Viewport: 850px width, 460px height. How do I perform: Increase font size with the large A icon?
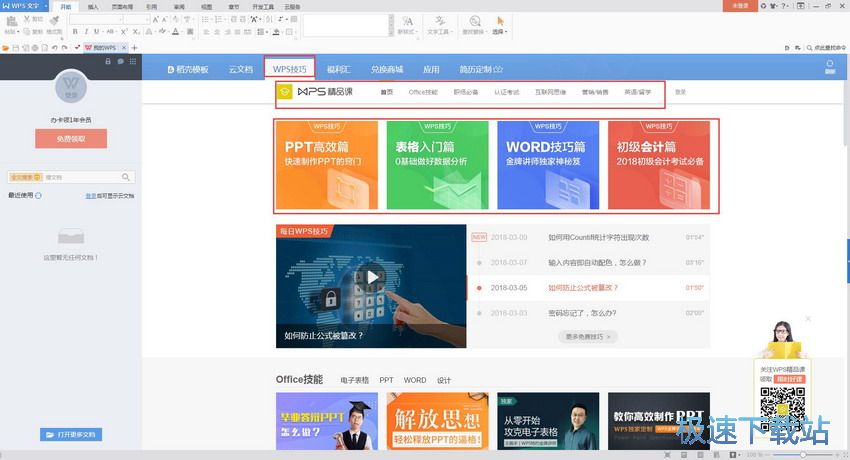click(156, 20)
